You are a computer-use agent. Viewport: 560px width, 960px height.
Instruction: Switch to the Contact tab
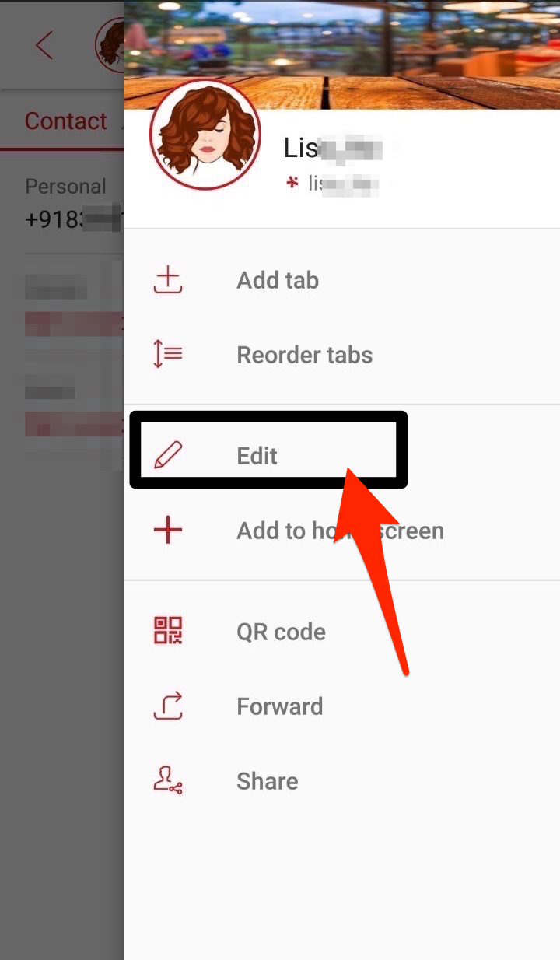(x=66, y=121)
